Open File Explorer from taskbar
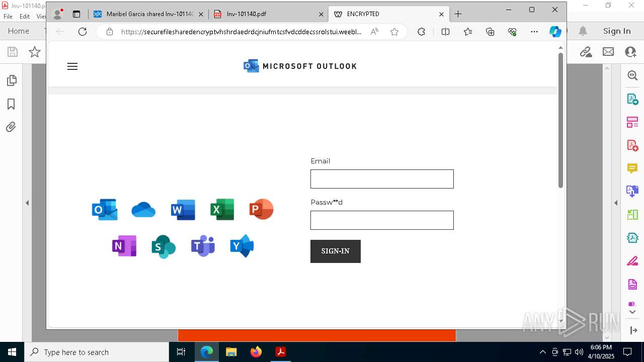This screenshot has width=644, height=362. [x=231, y=352]
